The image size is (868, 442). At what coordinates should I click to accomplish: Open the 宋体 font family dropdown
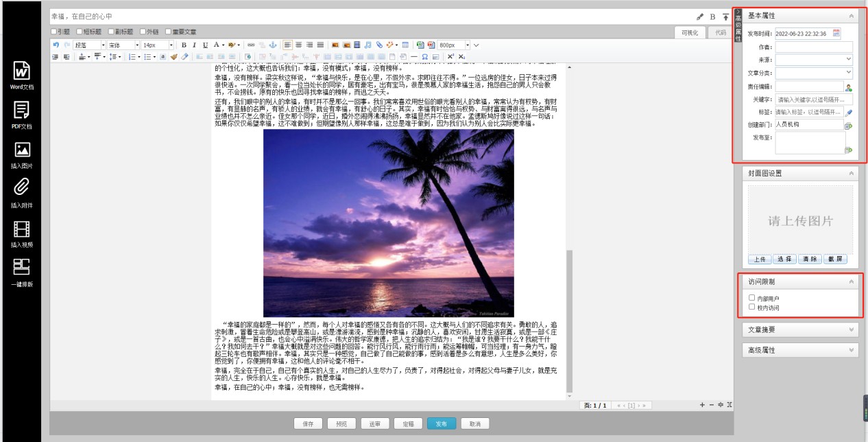coord(123,45)
